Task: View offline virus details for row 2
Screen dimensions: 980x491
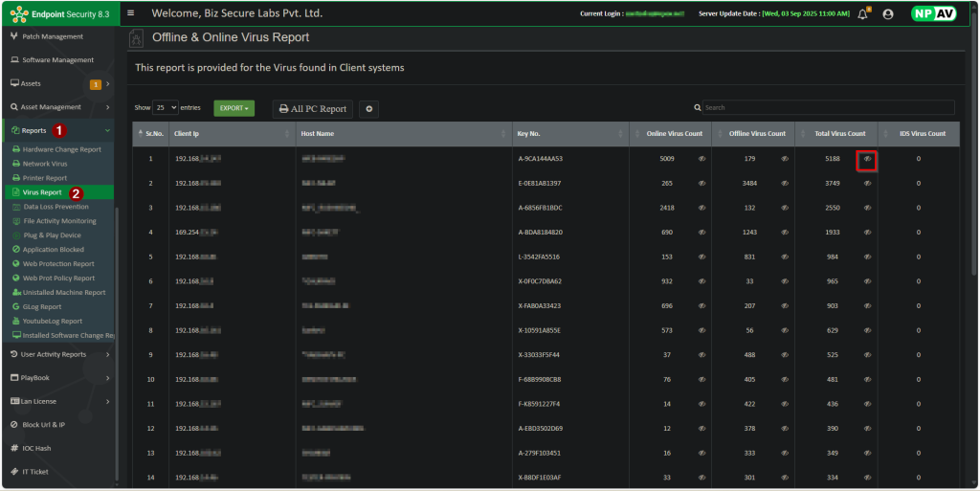Action: 784,183
